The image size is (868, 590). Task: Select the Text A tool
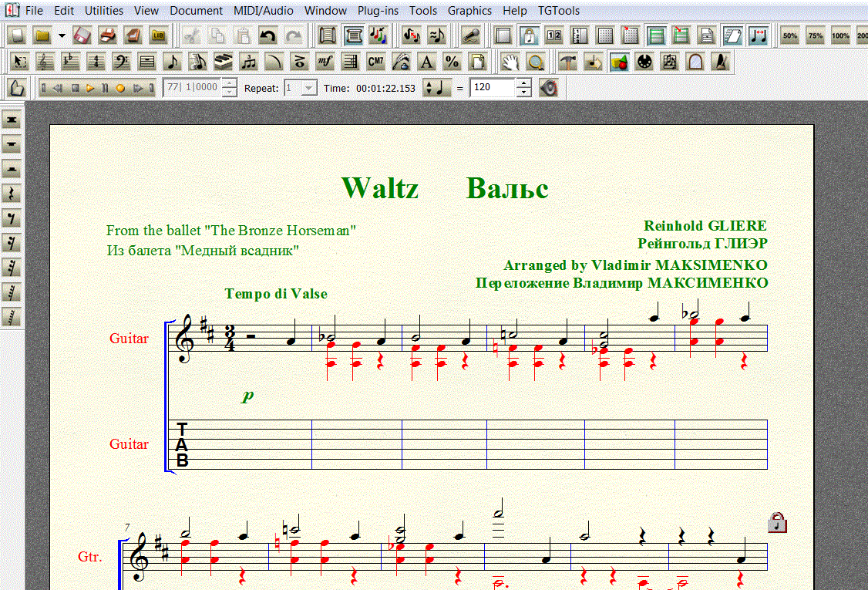point(427,62)
